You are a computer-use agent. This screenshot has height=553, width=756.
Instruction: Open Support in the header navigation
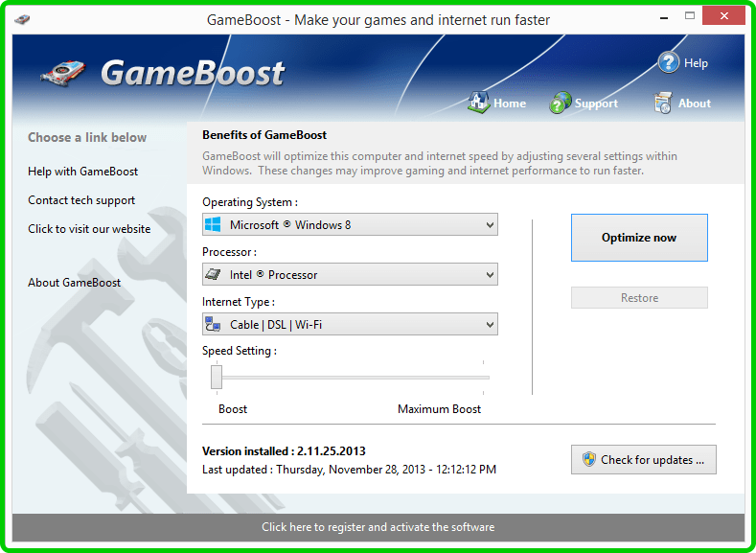tap(596, 104)
